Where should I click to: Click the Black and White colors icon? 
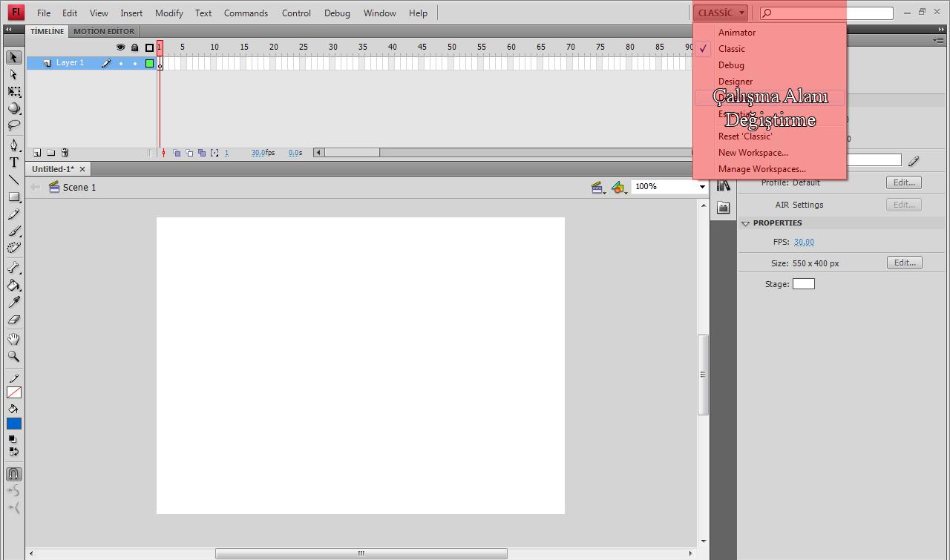(x=12, y=439)
